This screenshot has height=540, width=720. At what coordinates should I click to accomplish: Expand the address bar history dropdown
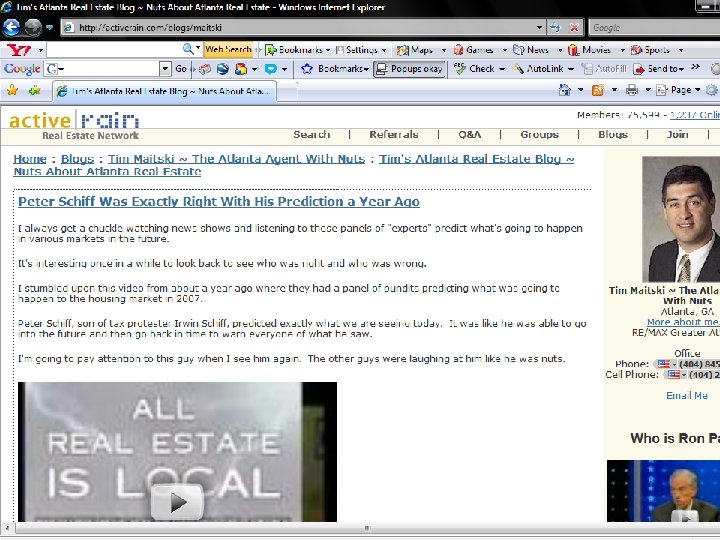pos(540,28)
